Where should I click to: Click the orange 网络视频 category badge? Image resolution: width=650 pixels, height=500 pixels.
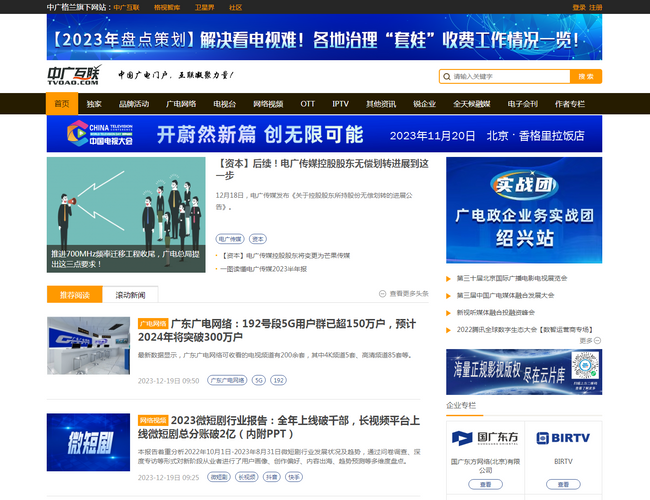point(152,421)
